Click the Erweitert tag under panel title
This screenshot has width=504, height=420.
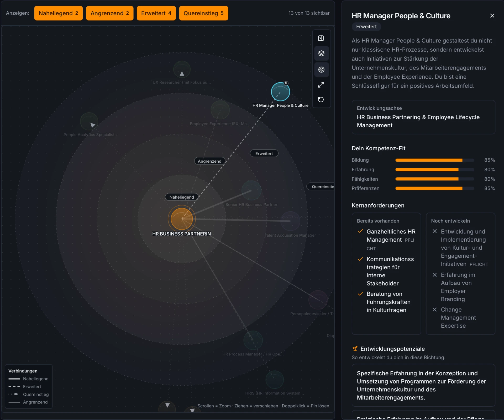[x=366, y=26]
